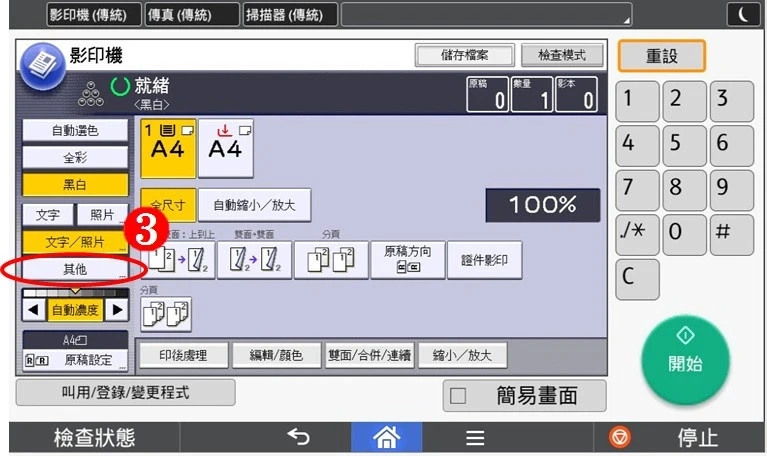Screen dimensions: 767x456
Task: Select 雙面→雙面 duplex copy icon
Action: (x=254, y=260)
